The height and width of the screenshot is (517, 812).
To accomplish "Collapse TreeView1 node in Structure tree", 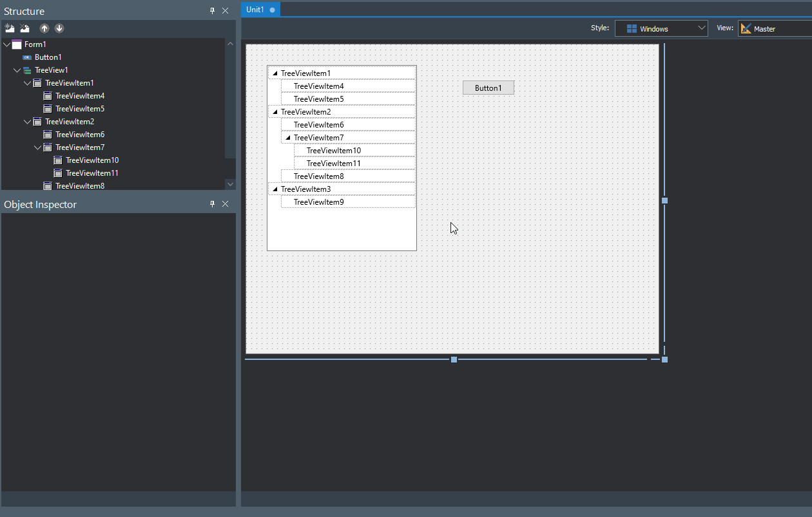I will 17,70.
